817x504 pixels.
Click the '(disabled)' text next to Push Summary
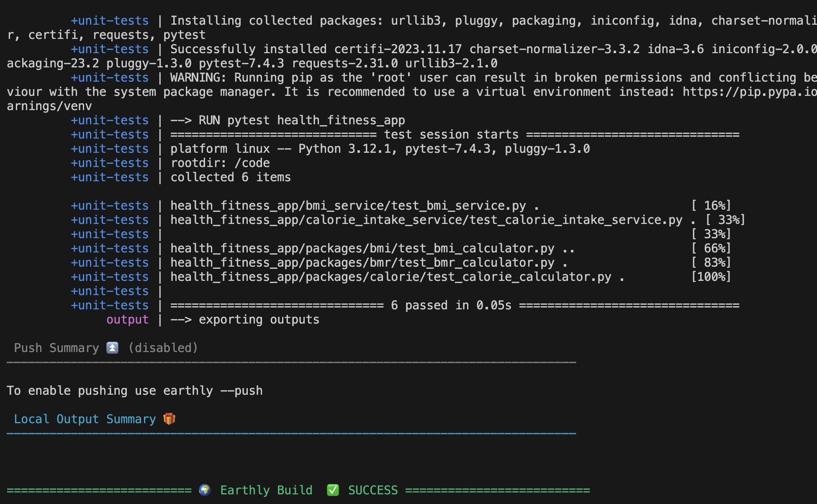coord(162,348)
